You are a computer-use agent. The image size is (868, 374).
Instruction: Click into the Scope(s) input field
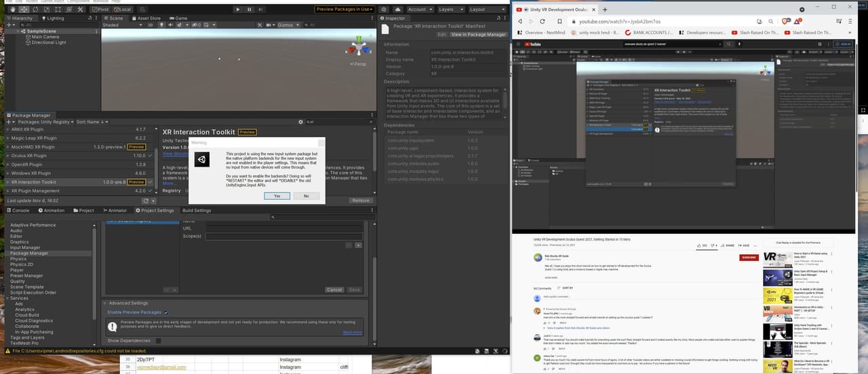click(x=284, y=236)
